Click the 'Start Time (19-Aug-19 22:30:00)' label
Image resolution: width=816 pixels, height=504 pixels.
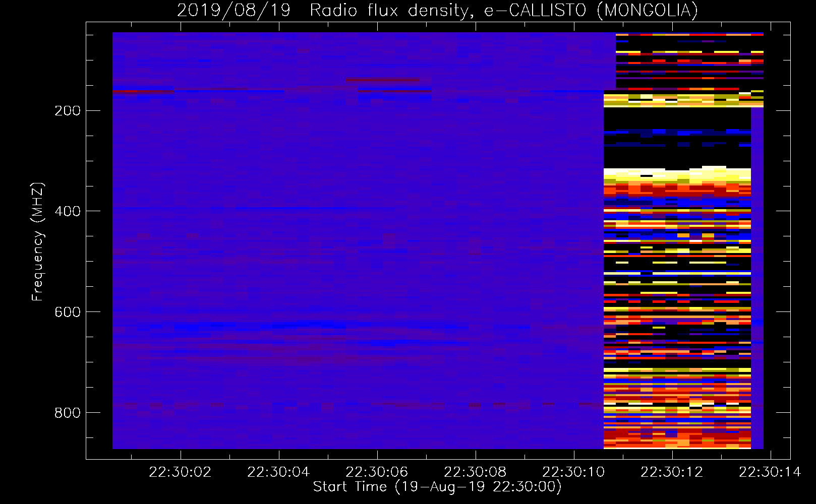pyautogui.click(x=437, y=487)
